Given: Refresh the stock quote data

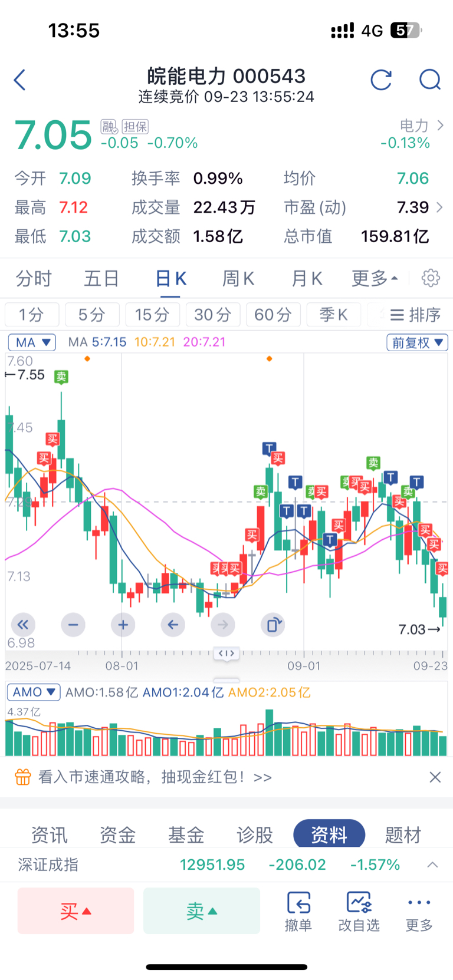Looking at the screenshot, I should [381, 80].
